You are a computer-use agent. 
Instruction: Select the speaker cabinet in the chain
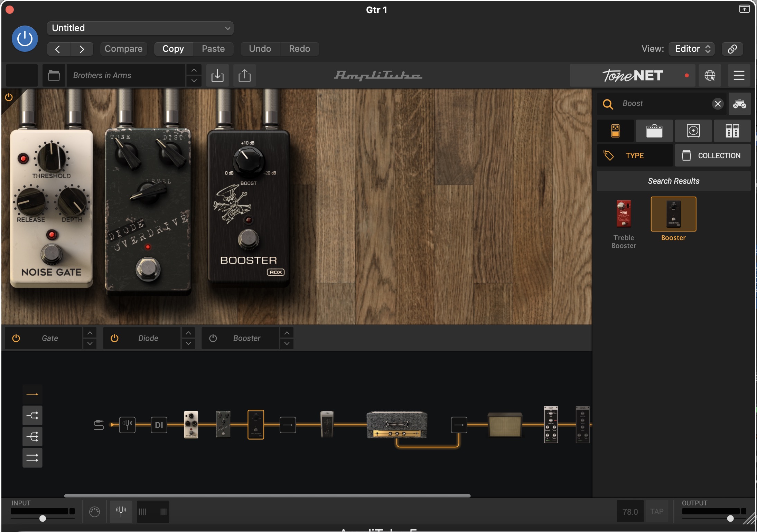pos(505,425)
